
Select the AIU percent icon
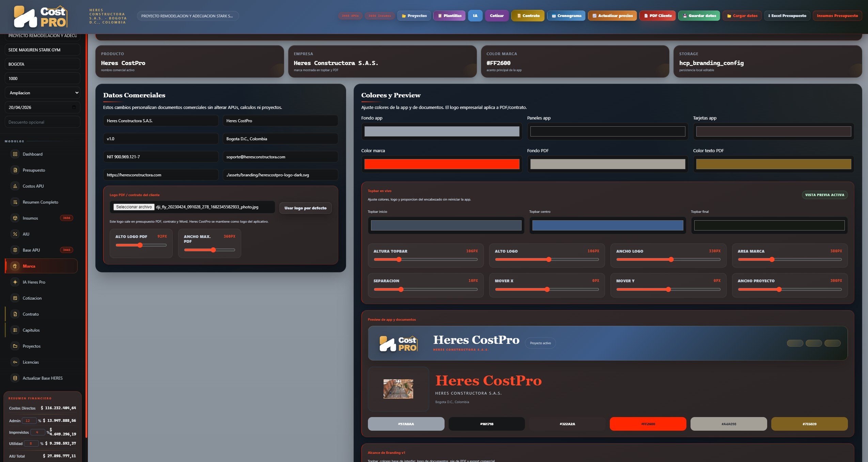click(15, 234)
